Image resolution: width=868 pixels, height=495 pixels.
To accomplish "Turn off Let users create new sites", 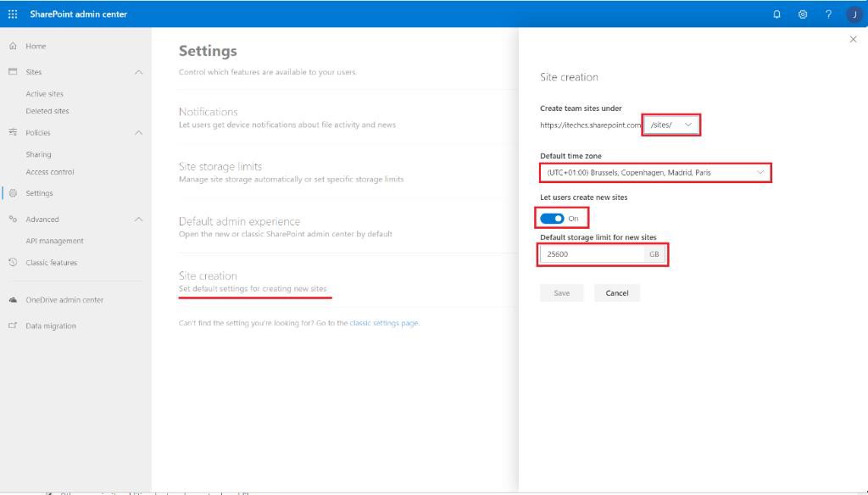I will point(552,219).
